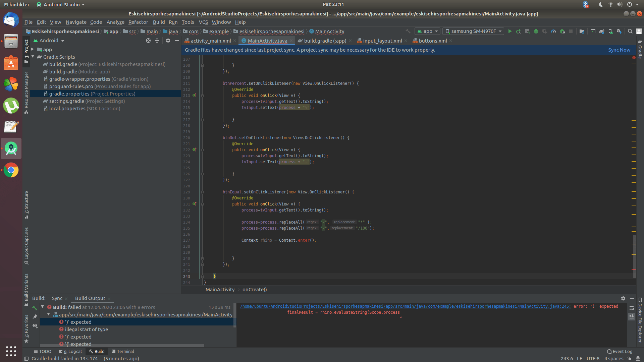
Task: Open the samsung SM-N970F device dropdown
Action: (473, 31)
